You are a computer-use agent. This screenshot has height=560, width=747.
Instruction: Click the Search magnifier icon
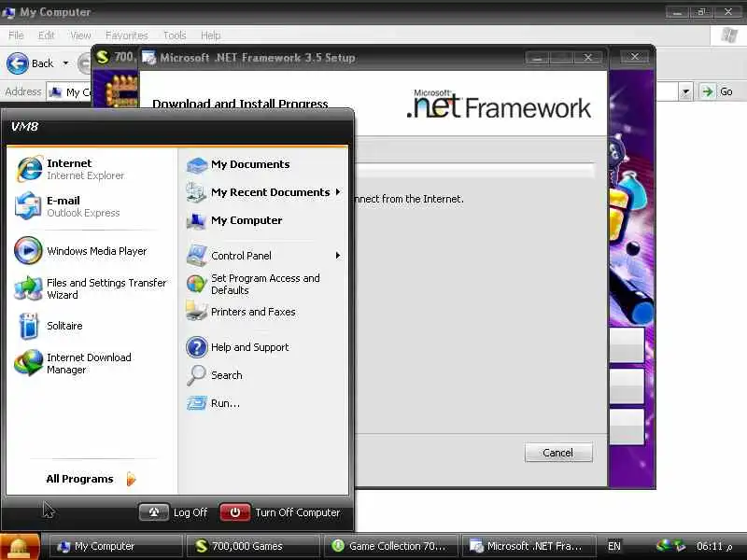point(196,375)
